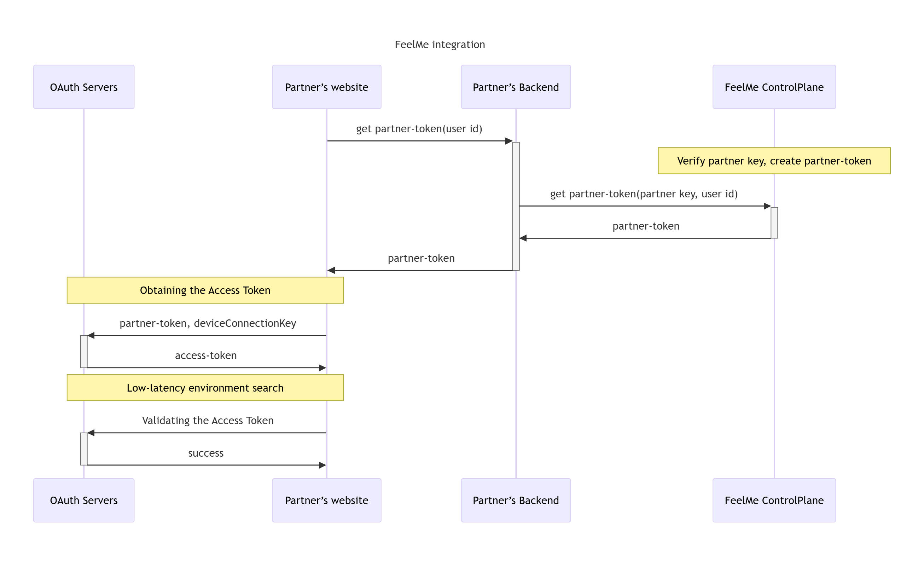The height and width of the screenshot is (561, 924).
Task: Click the top FeelMe ControlPlane participant box
Action: point(774,87)
